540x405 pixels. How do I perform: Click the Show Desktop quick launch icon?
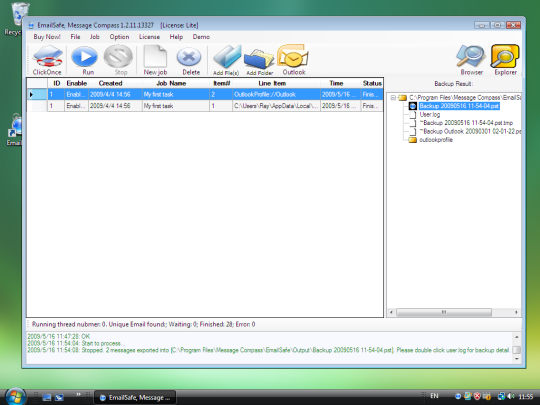click(46, 397)
